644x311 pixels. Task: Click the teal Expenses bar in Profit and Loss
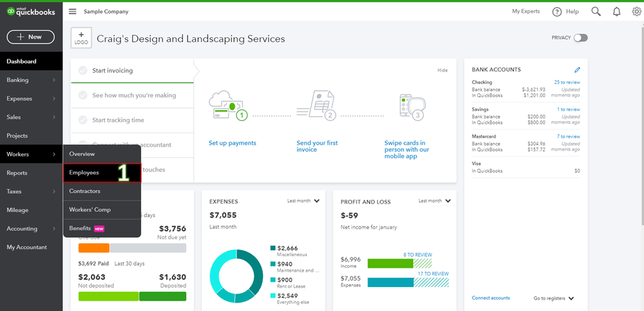(x=391, y=282)
